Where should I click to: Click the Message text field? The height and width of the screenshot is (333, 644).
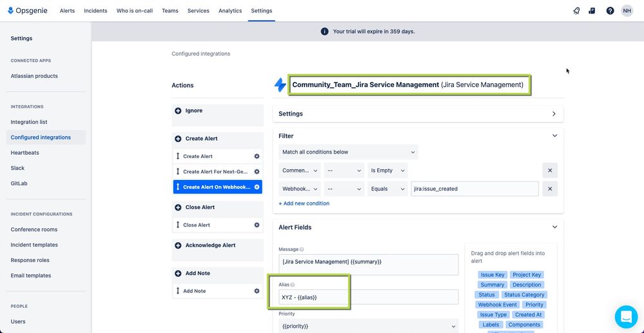(368, 265)
